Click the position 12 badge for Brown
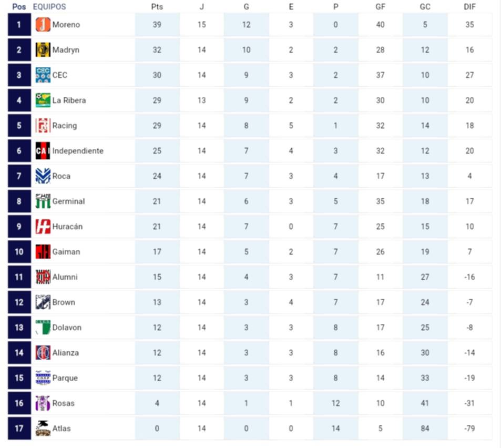Viewport: 501px width, 448px height. pos(19,302)
